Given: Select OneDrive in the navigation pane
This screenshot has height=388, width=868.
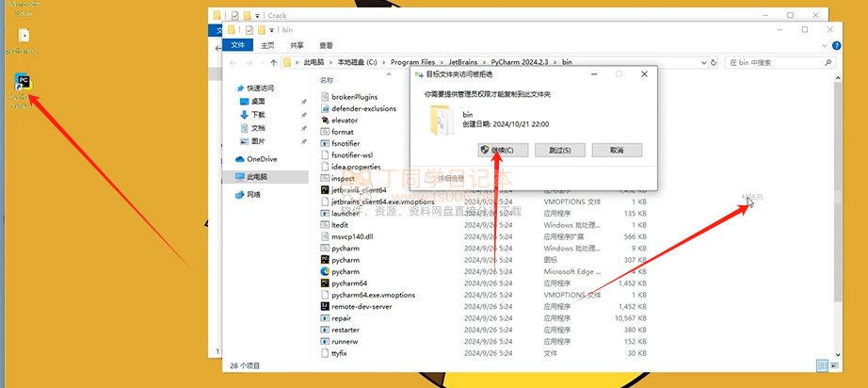Looking at the screenshot, I should point(262,159).
